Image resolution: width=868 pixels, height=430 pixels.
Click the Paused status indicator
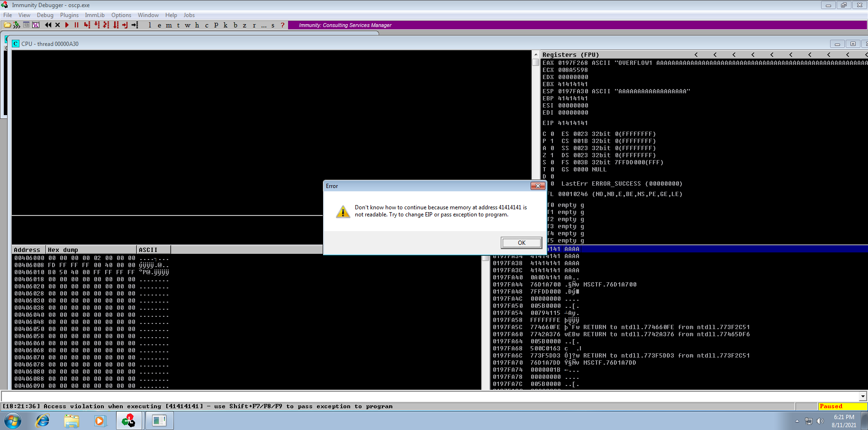tap(842, 406)
